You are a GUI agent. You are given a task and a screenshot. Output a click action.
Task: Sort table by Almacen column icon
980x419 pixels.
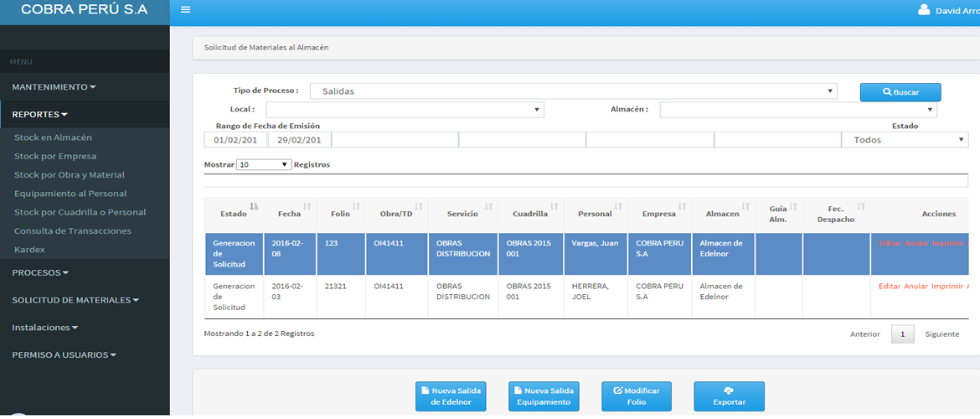click(745, 206)
